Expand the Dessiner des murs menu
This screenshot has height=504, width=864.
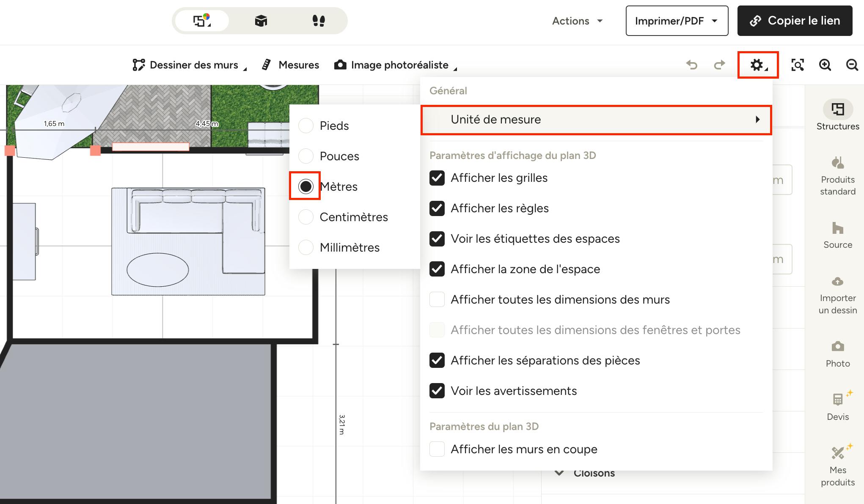(189, 65)
